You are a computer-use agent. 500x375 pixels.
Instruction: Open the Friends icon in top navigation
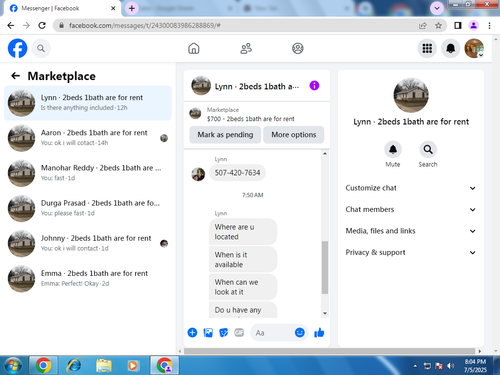coord(246,49)
